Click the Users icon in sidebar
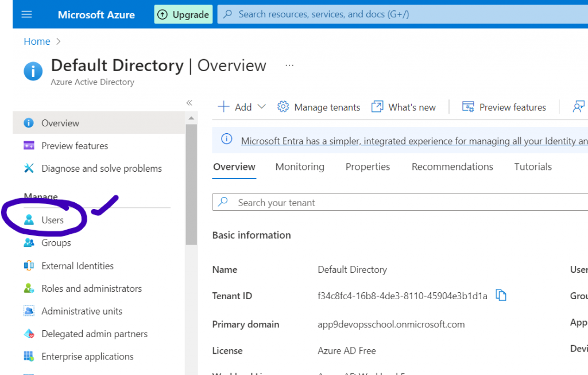The image size is (588, 375). point(29,220)
